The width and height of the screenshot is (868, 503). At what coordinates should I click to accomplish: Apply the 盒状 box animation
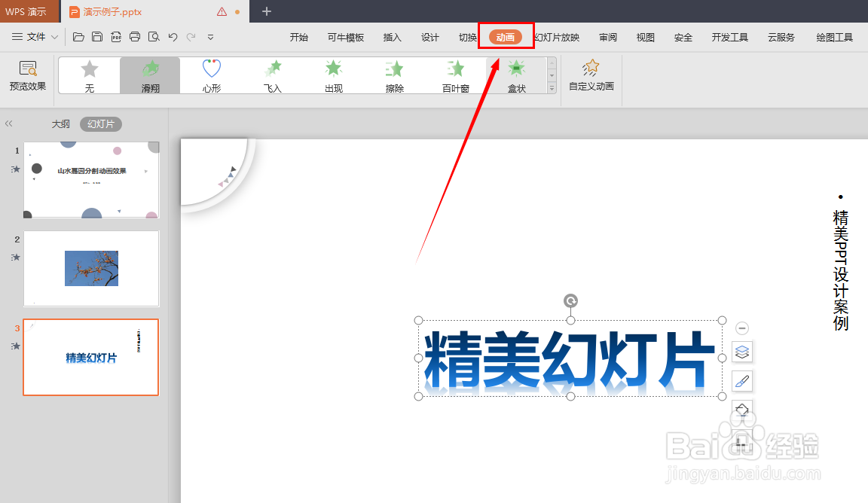pos(516,76)
